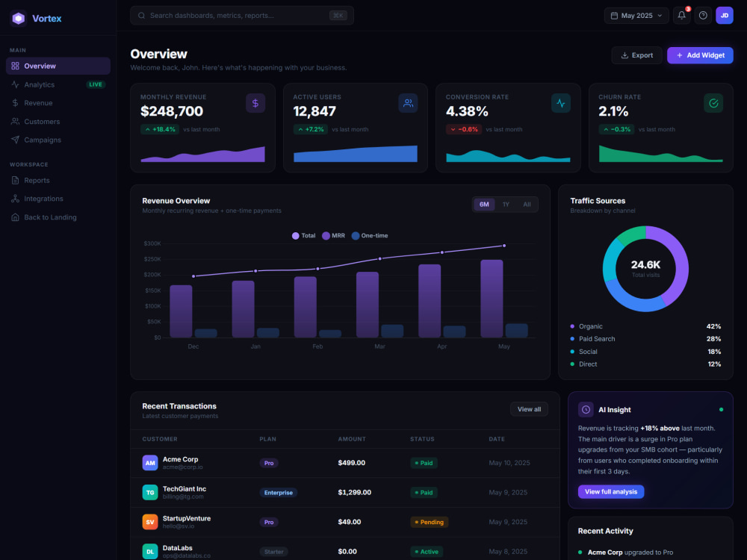Image resolution: width=747 pixels, height=560 pixels.
Task: Click the -0.6% conversion change badge
Action: (465, 129)
